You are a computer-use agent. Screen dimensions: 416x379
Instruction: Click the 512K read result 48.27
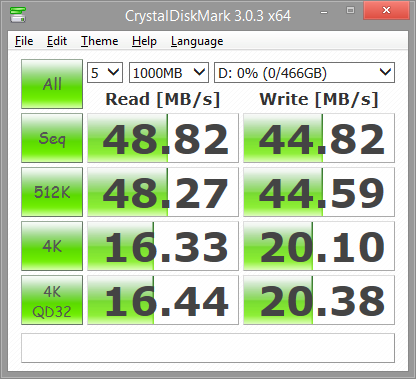click(x=163, y=192)
